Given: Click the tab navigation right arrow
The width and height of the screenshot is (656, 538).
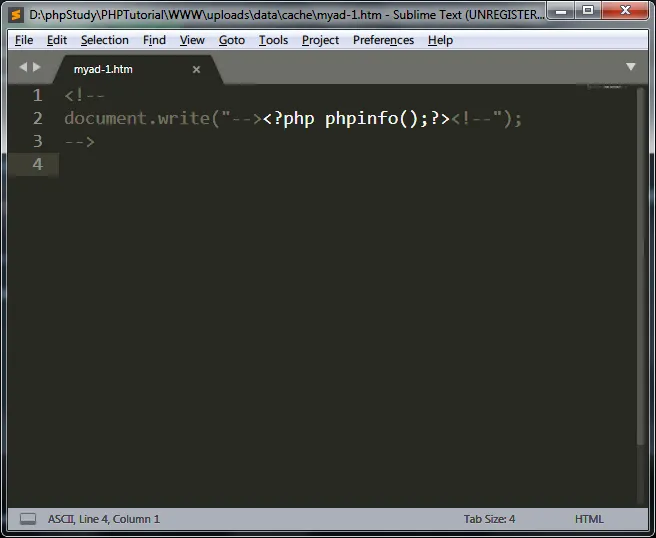Looking at the screenshot, I should (38, 67).
